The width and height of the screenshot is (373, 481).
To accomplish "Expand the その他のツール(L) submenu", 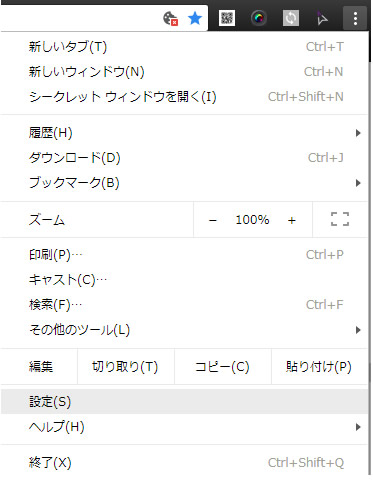I will 184,330.
